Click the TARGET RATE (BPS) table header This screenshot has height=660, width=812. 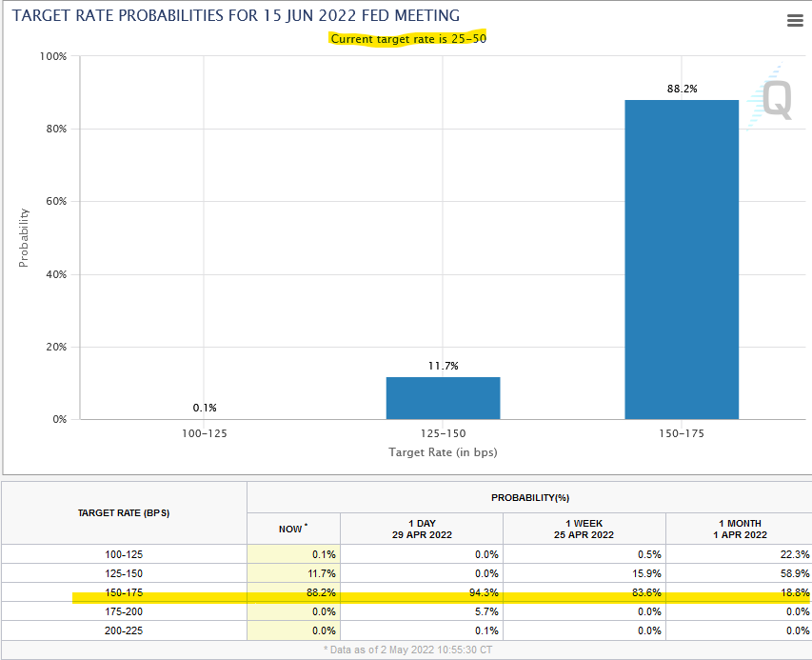tap(124, 513)
